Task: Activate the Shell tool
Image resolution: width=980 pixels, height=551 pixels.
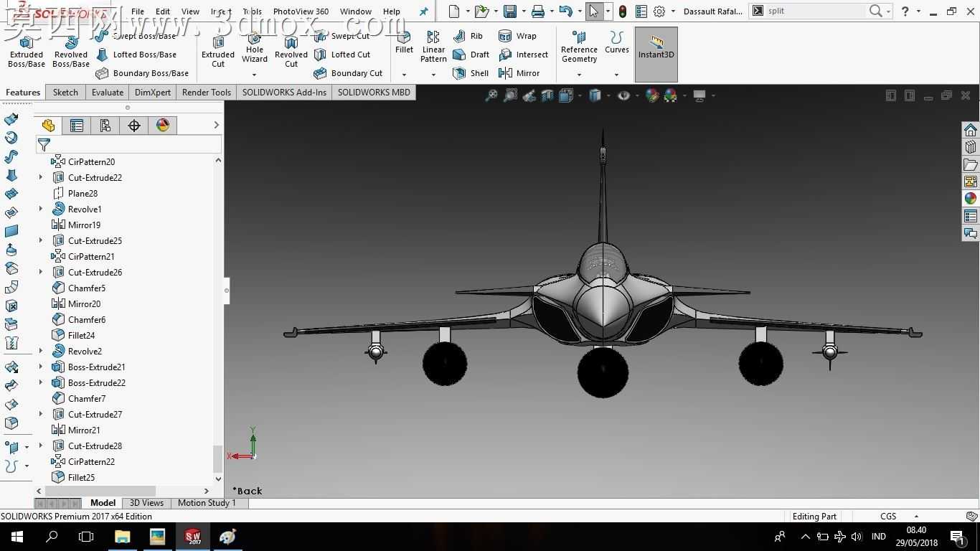Action: click(x=471, y=73)
